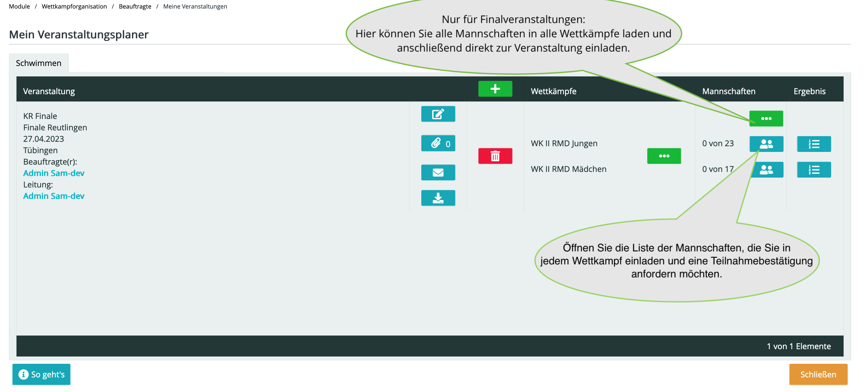Click the download arrow icon for the event

(x=438, y=198)
